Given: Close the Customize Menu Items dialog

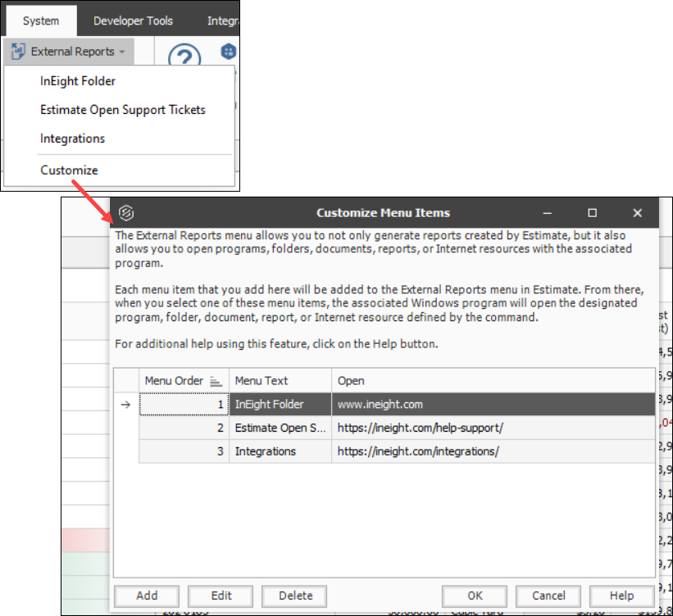Looking at the screenshot, I should (637, 213).
